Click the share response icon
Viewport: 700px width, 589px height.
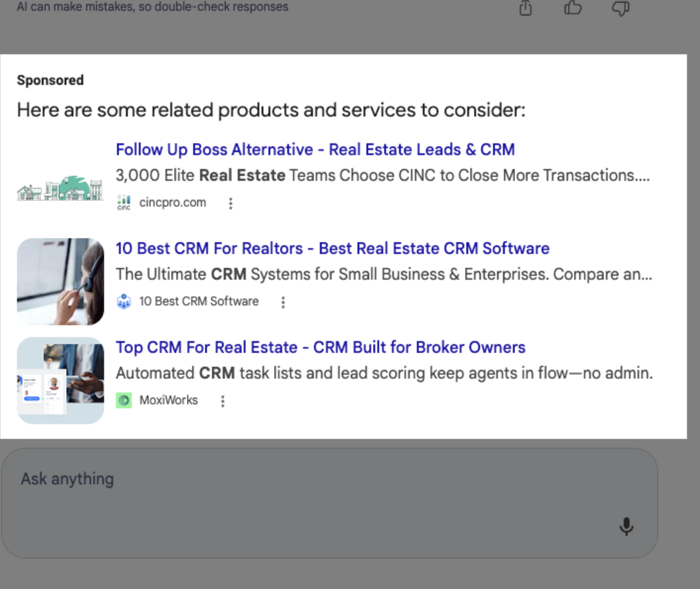click(525, 7)
